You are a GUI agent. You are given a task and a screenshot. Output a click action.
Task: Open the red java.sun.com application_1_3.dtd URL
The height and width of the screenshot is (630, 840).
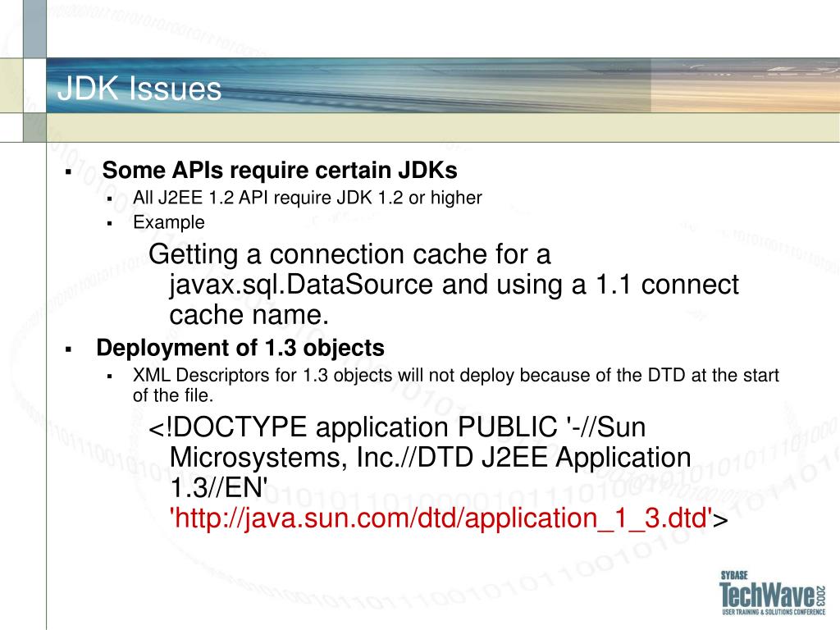tap(441, 518)
